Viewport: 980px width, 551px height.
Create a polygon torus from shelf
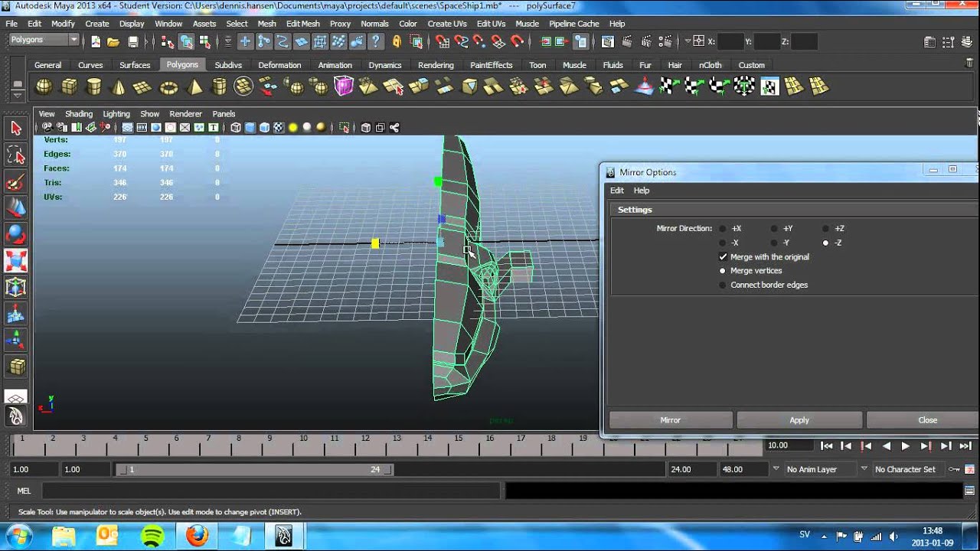click(x=168, y=86)
